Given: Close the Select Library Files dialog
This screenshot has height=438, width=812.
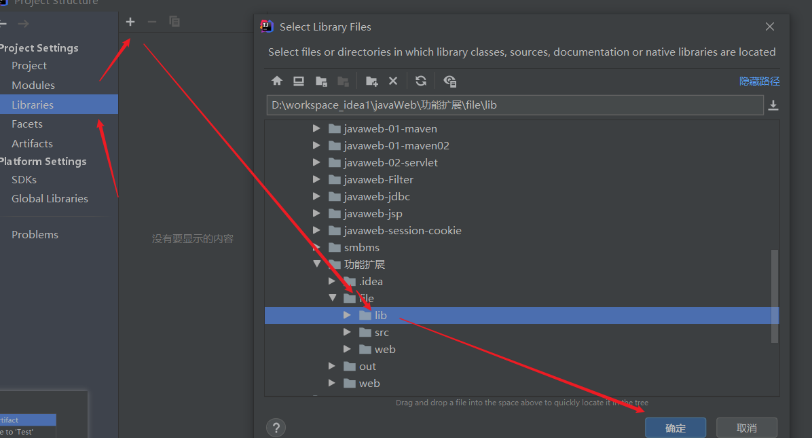Looking at the screenshot, I should 770,26.
